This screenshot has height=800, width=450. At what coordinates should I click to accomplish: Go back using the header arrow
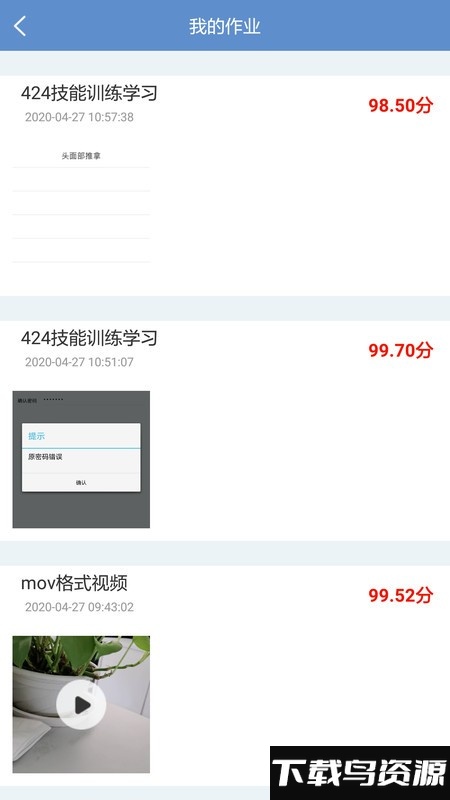20,26
